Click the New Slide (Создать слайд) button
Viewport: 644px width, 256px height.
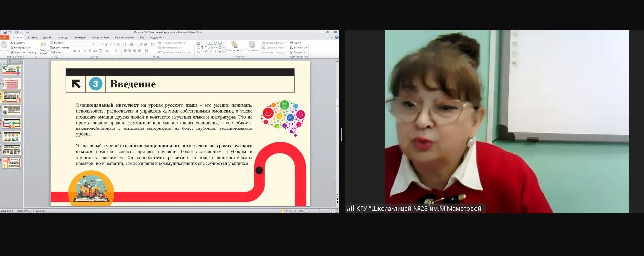click(x=44, y=47)
